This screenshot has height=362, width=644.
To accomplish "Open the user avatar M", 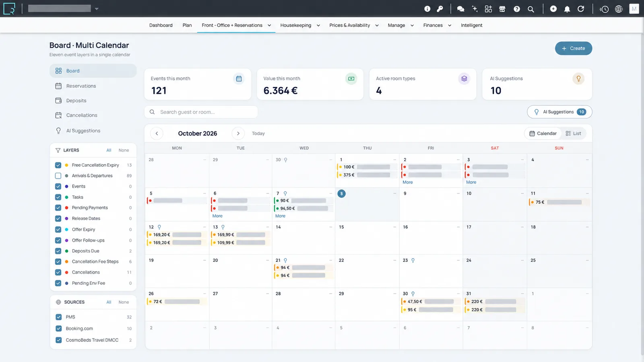I will tap(634, 9).
